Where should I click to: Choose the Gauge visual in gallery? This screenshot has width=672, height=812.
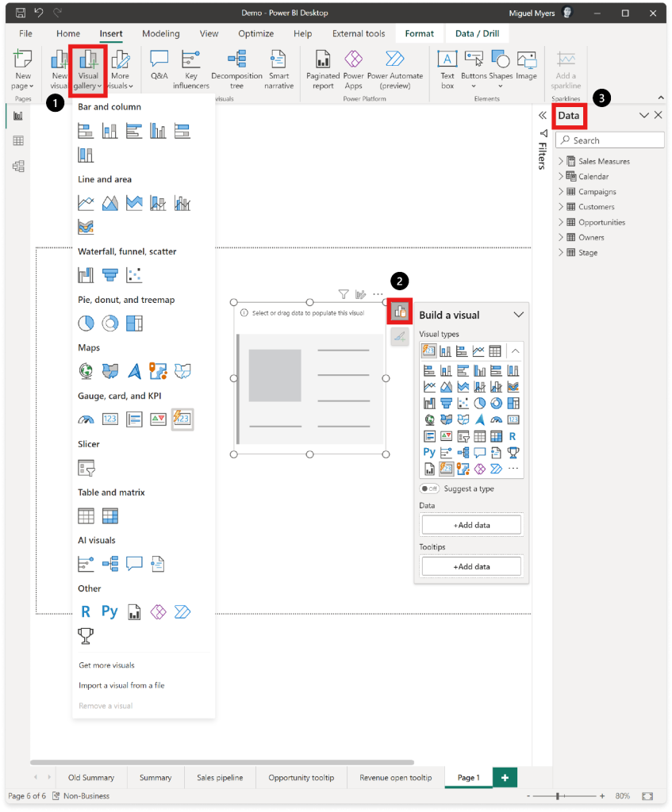click(86, 419)
